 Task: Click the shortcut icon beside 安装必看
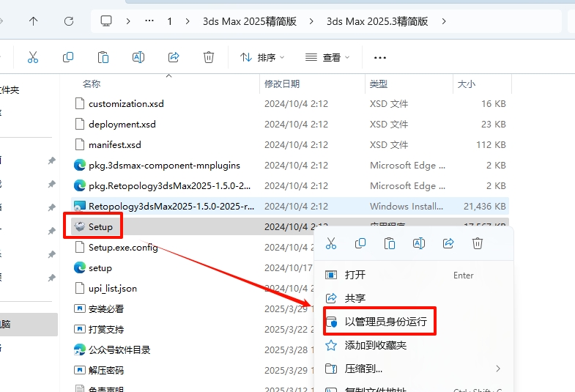click(x=80, y=308)
